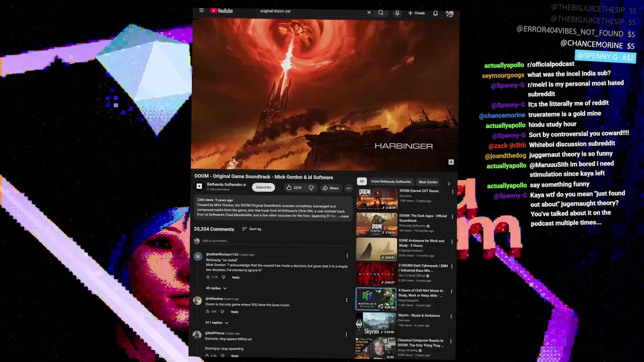Click the video player artwork showing HARBINGER
The width and height of the screenshot is (644, 362).
tap(325, 95)
